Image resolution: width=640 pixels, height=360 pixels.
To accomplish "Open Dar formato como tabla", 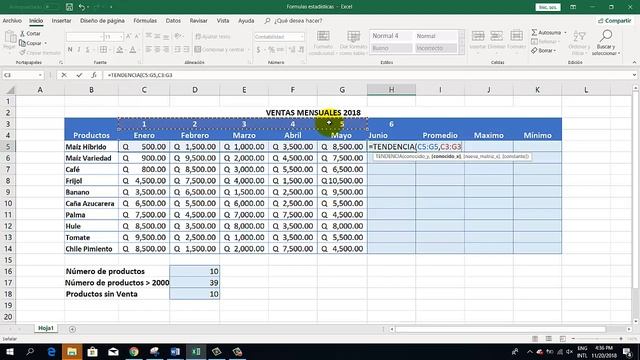I will (x=353, y=43).
